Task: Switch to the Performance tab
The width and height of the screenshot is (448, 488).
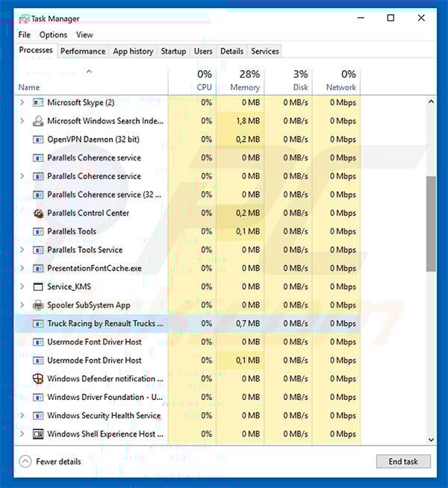Action: tap(83, 51)
